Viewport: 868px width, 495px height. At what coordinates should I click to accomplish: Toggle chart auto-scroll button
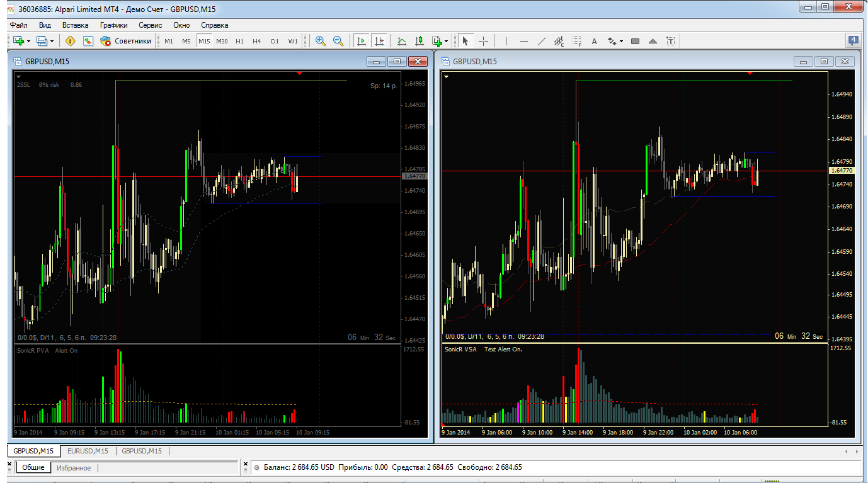point(362,41)
